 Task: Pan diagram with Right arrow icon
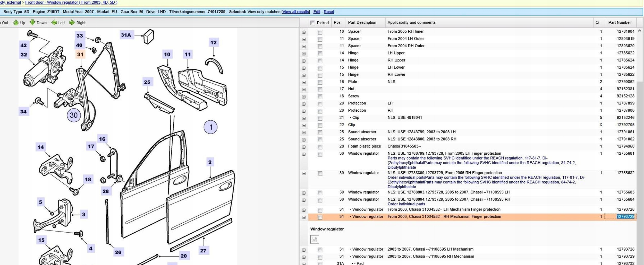point(72,23)
